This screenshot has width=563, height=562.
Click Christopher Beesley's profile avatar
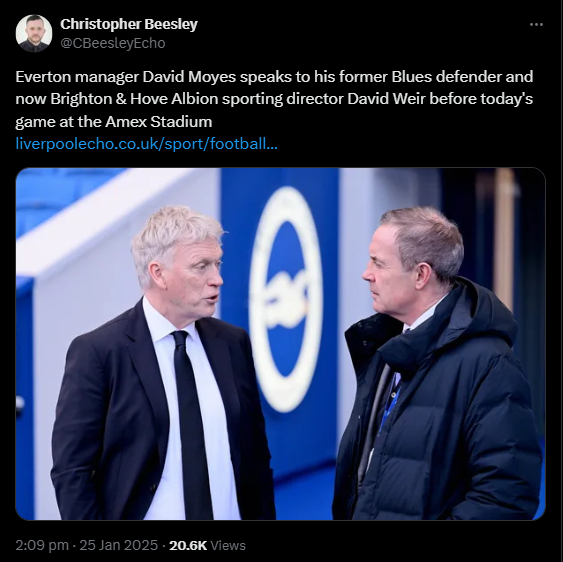[34, 33]
